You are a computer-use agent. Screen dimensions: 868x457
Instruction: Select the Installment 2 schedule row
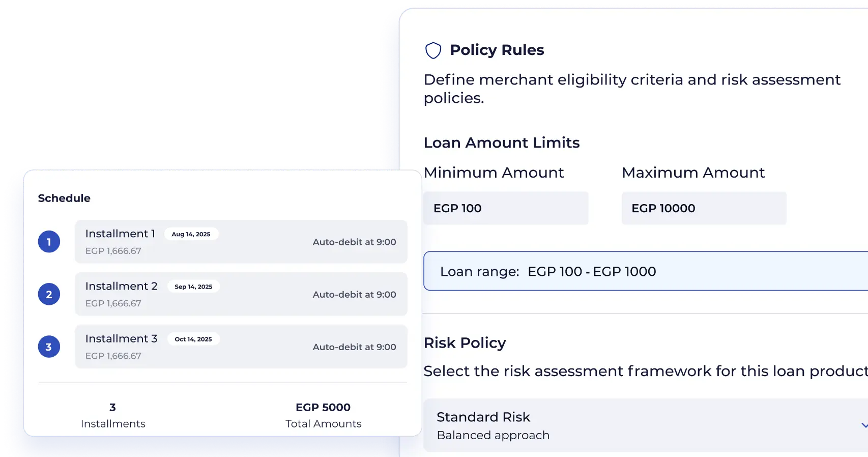[x=241, y=294]
